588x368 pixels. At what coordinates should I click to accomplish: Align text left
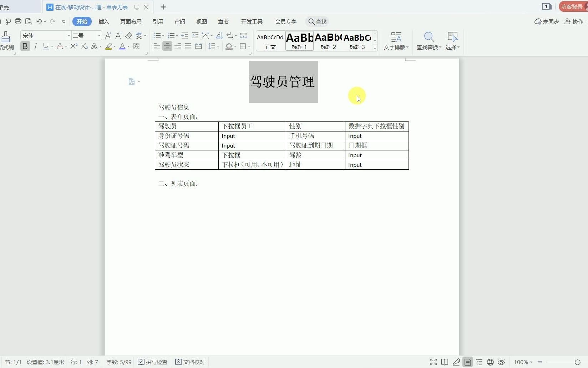coord(157,46)
